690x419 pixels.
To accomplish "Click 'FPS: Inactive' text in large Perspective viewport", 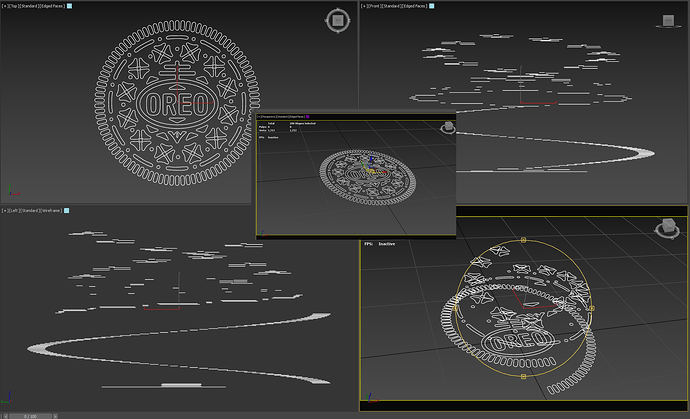I will (x=380, y=244).
